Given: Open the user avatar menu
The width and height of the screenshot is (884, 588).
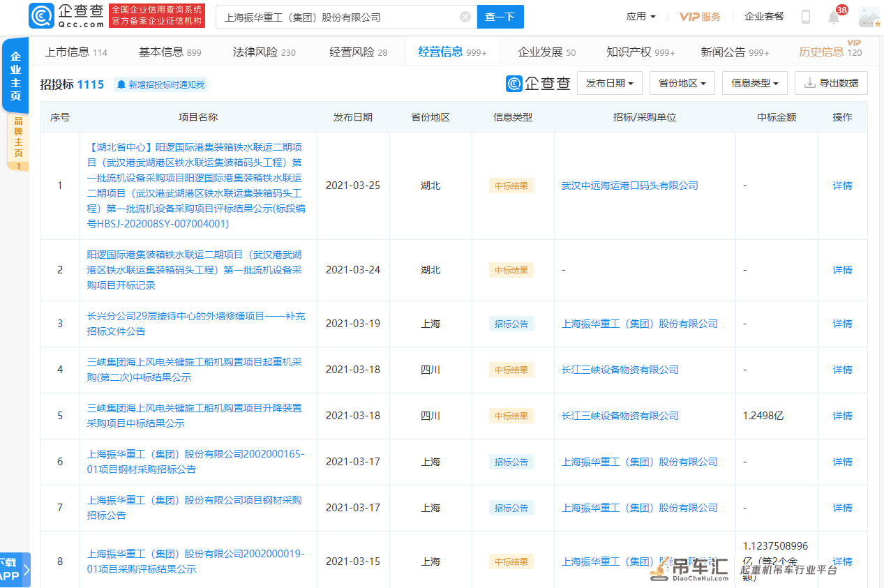Looking at the screenshot, I should click(x=869, y=17).
